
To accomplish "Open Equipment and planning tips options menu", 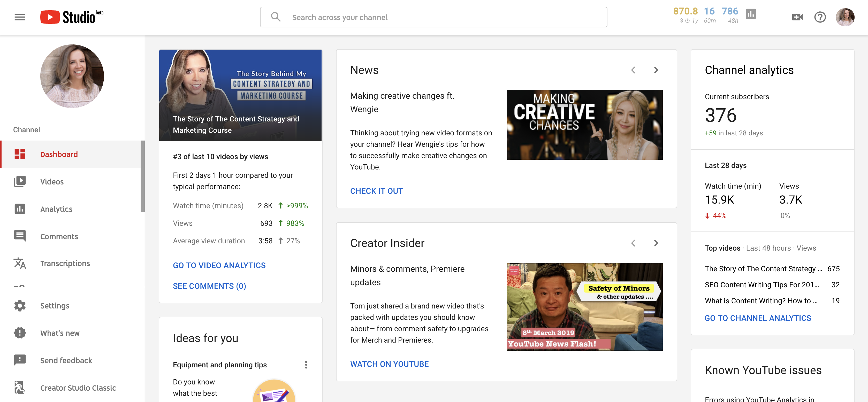I will tap(306, 365).
